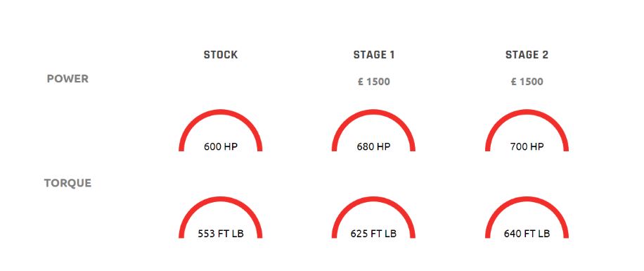This screenshot has width=644, height=271.
Task: Click the 640 FT LB value text
Action: point(527,234)
